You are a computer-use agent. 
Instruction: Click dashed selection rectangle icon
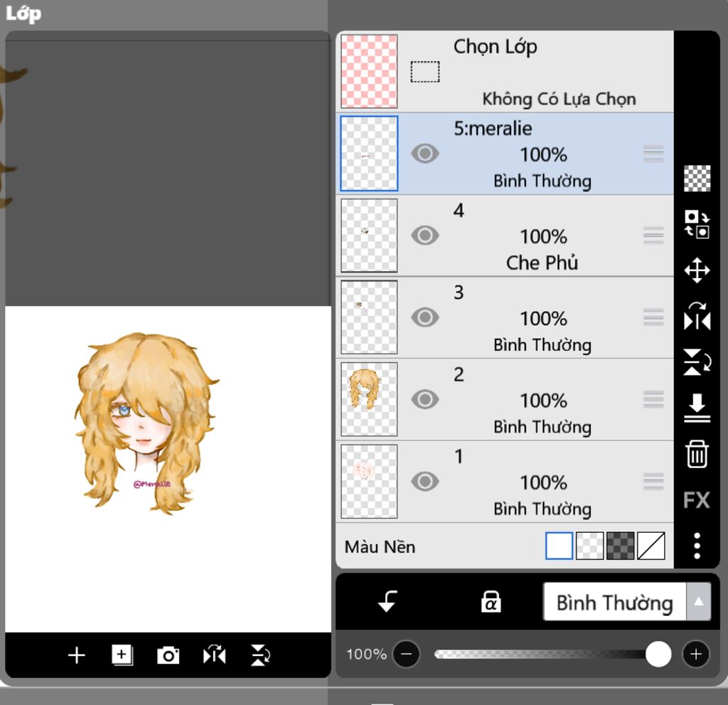point(425,72)
